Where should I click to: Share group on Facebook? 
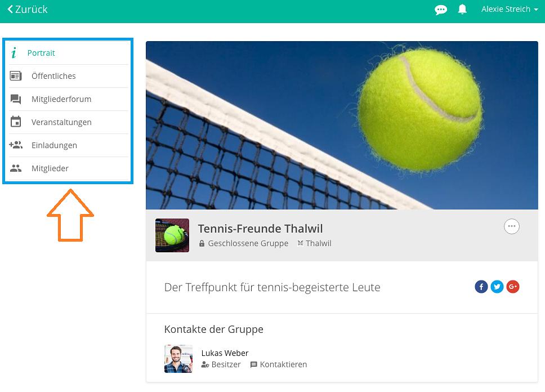(481, 287)
